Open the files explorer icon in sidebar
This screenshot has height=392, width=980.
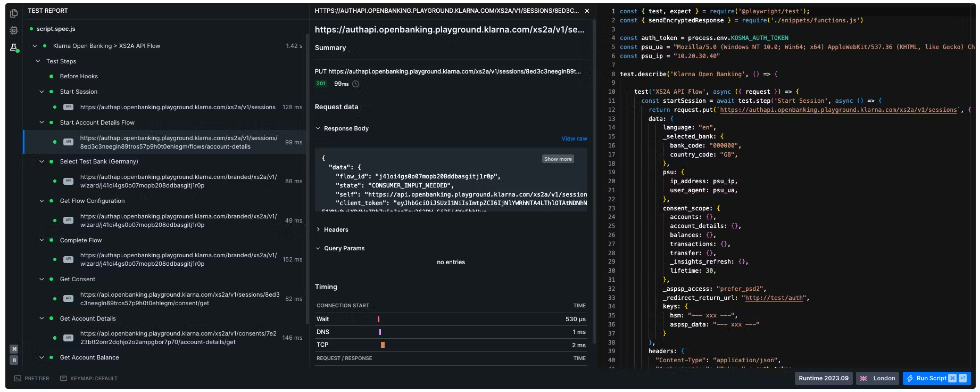(14, 13)
